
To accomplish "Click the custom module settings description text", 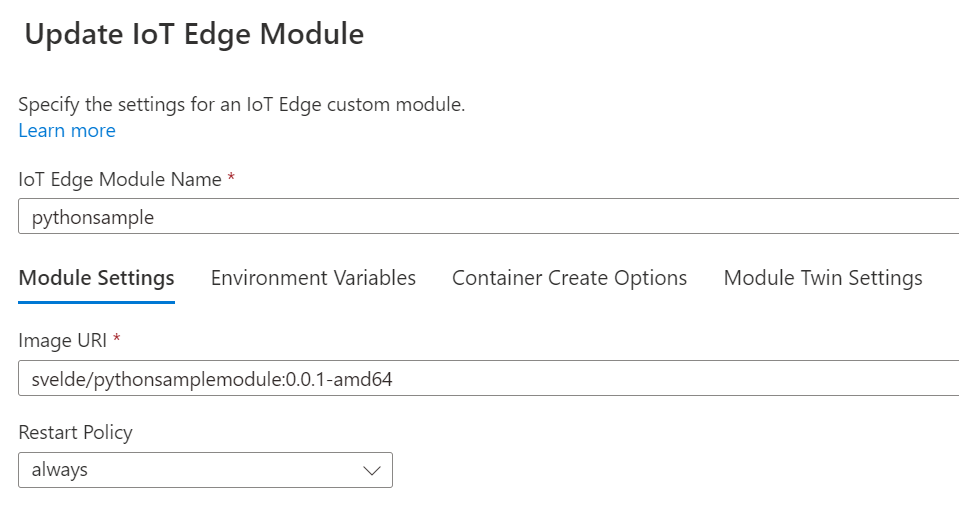I will pyautogui.click(x=242, y=105).
